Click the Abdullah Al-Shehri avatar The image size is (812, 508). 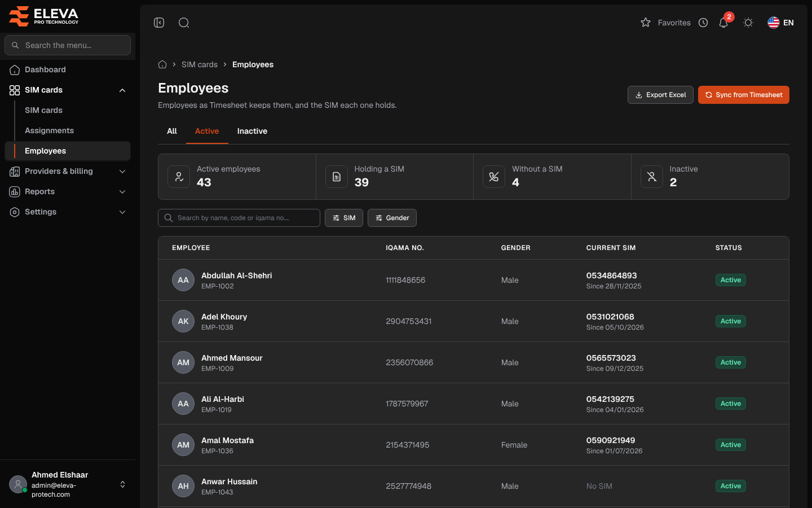(x=183, y=280)
